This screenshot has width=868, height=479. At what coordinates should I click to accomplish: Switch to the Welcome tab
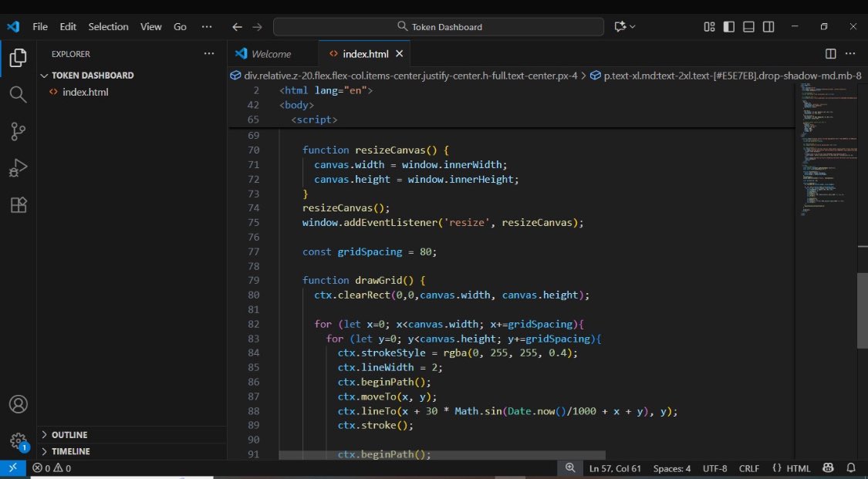pos(272,53)
